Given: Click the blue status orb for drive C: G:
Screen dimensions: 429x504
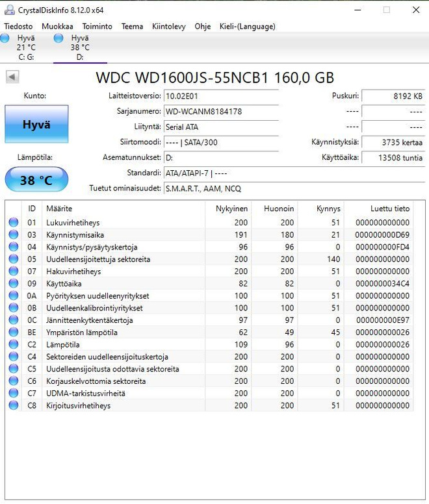Looking at the screenshot, I should pos(5,38).
